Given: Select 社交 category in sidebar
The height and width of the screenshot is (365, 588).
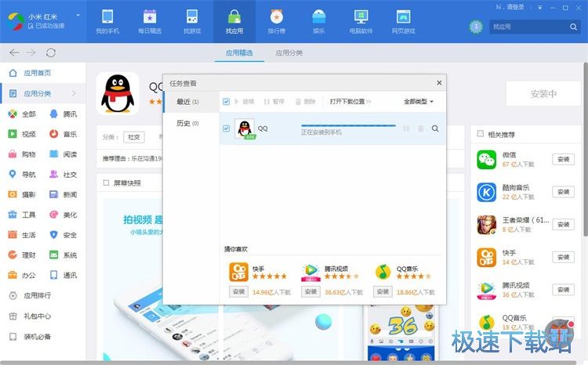Looking at the screenshot, I should coord(64,174).
